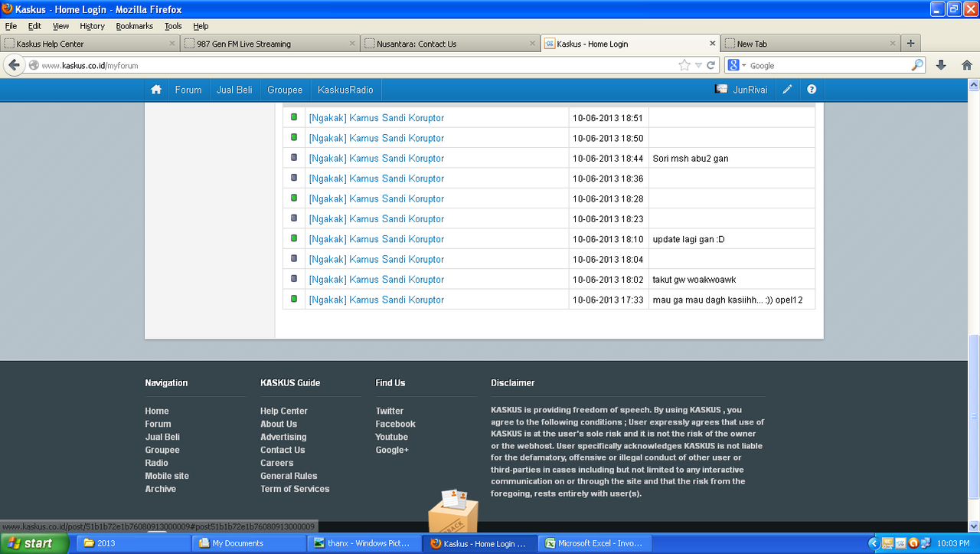Screen dimensions: 980x554
Task: Open Forum in Kaskus navbar
Action: point(188,90)
